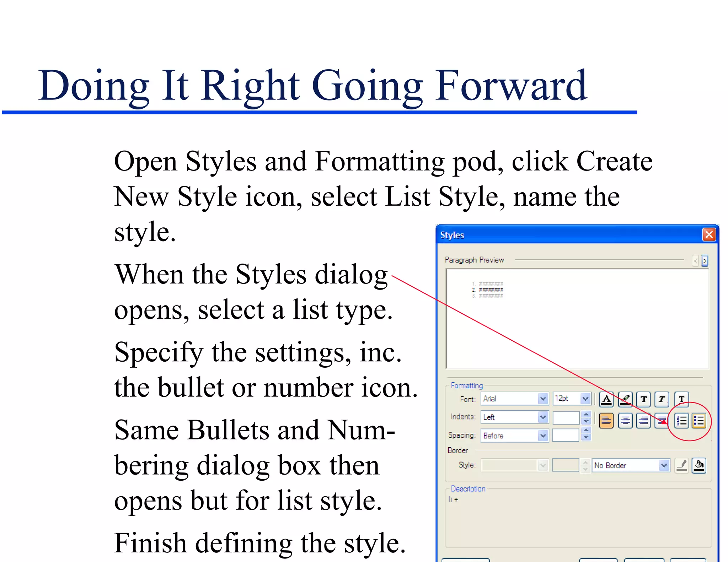Expand the Indents Left dropdown
Viewport: 728px width, 562px height.
click(x=543, y=417)
